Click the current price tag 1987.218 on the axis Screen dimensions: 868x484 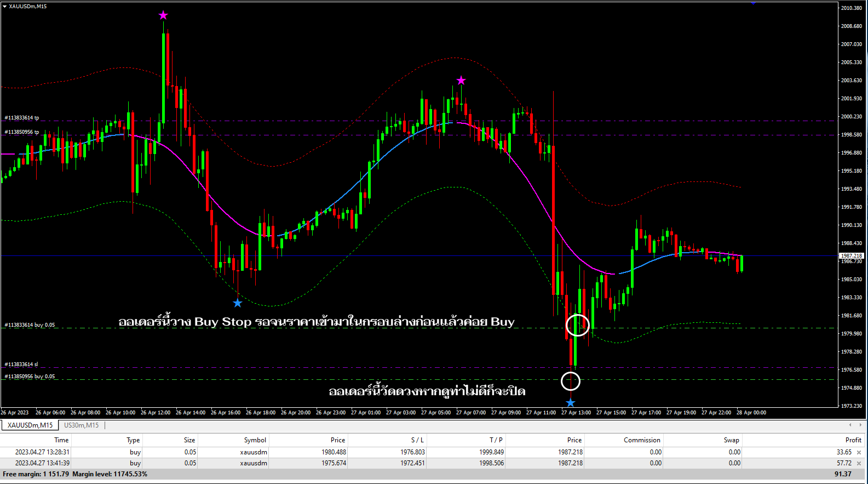pyautogui.click(x=852, y=256)
